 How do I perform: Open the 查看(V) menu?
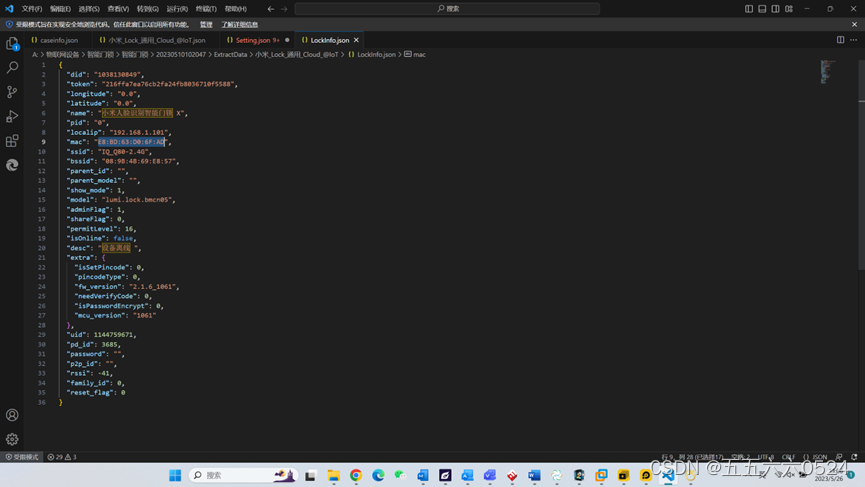(118, 9)
